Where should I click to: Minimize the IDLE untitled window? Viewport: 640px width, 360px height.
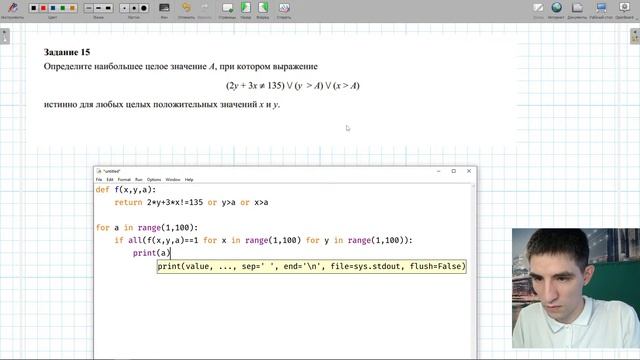(x=439, y=171)
